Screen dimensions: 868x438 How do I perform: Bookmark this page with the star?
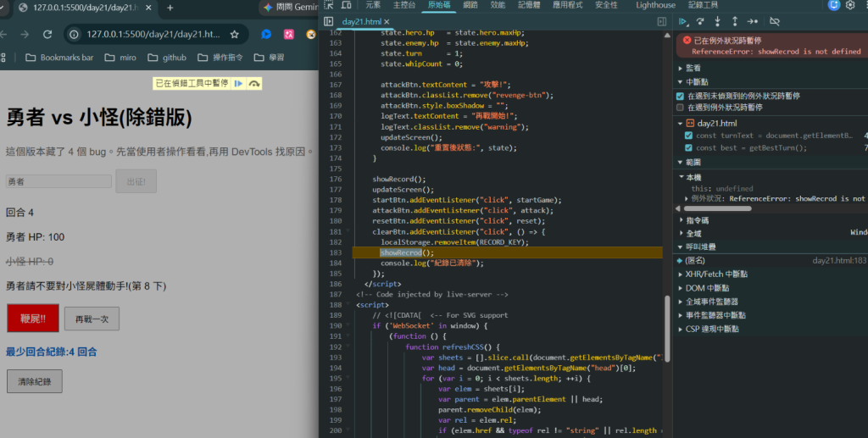coord(234,34)
